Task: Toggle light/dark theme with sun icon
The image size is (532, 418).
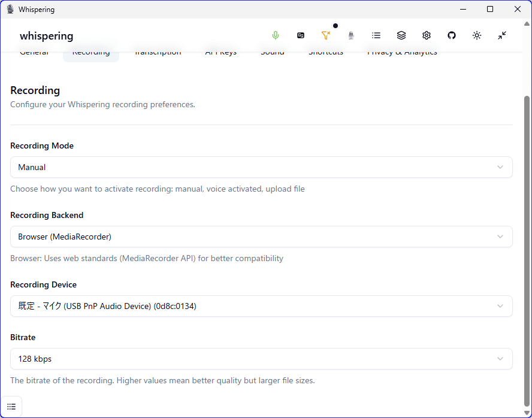Action: pos(477,35)
